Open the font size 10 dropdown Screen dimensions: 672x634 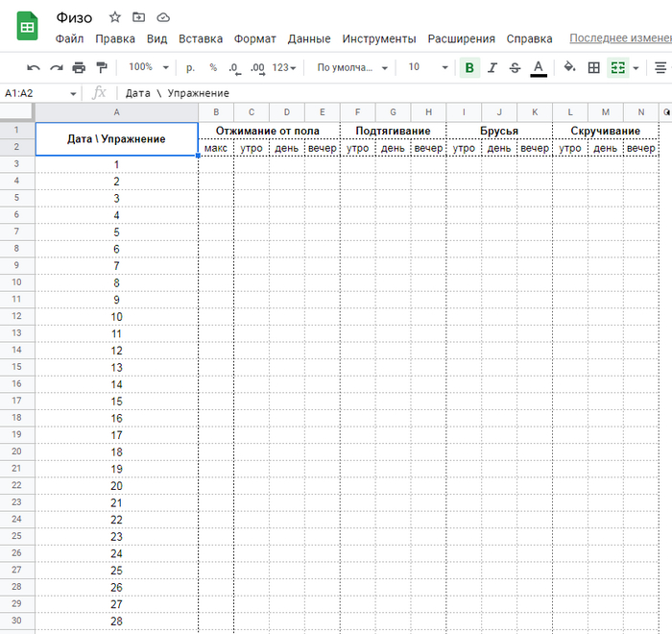pos(427,67)
